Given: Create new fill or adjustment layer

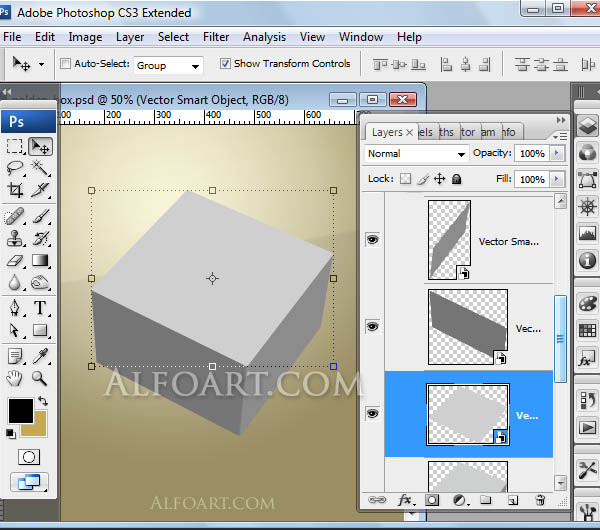Looking at the screenshot, I should (460, 500).
